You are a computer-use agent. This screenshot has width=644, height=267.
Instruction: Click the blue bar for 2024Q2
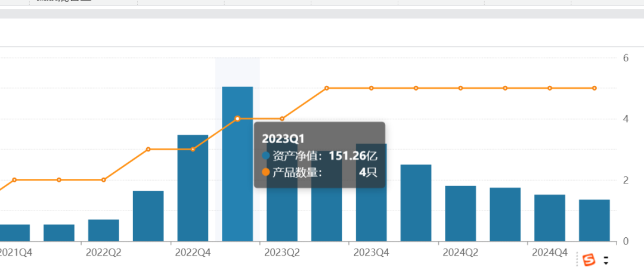(460, 213)
